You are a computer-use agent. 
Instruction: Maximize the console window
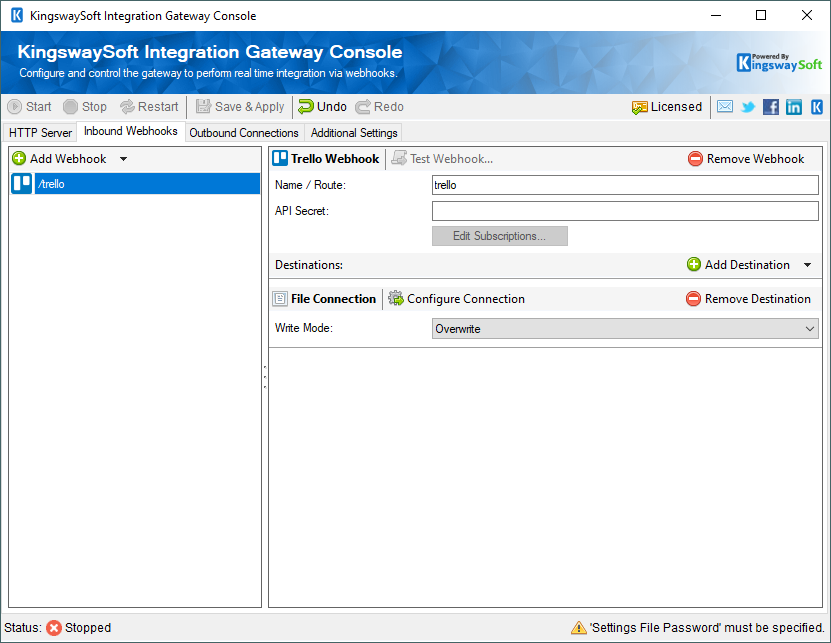click(x=761, y=15)
